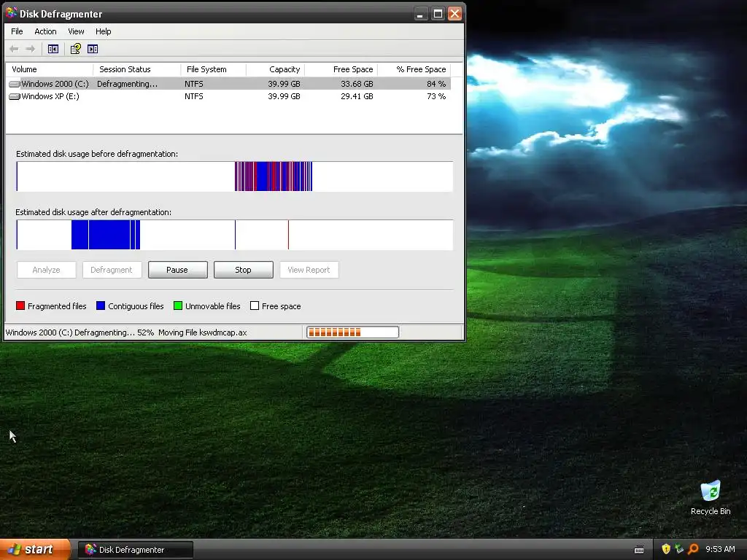Image resolution: width=747 pixels, height=560 pixels.
Task: Open the File menu
Action: tap(17, 31)
